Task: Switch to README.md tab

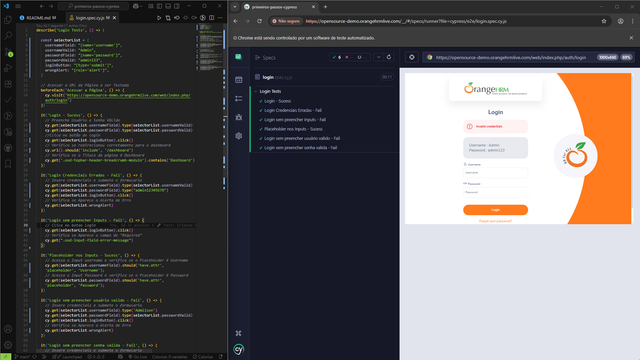Action: click(38, 18)
